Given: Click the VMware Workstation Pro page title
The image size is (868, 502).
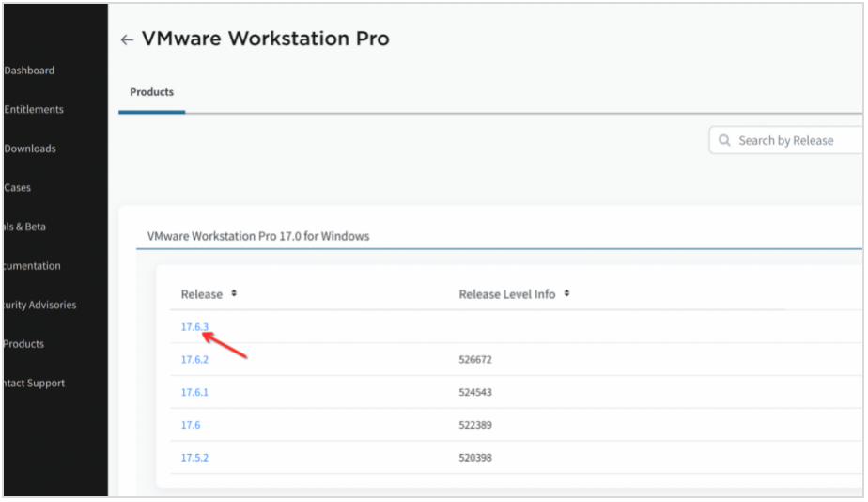Looking at the screenshot, I should click(266, 39).
